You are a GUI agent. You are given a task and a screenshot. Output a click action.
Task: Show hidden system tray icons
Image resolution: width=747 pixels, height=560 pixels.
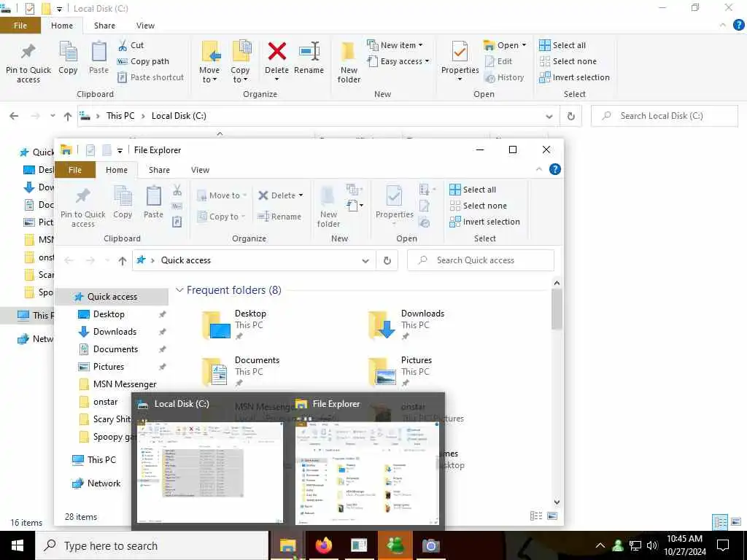[x=600, y=545]
